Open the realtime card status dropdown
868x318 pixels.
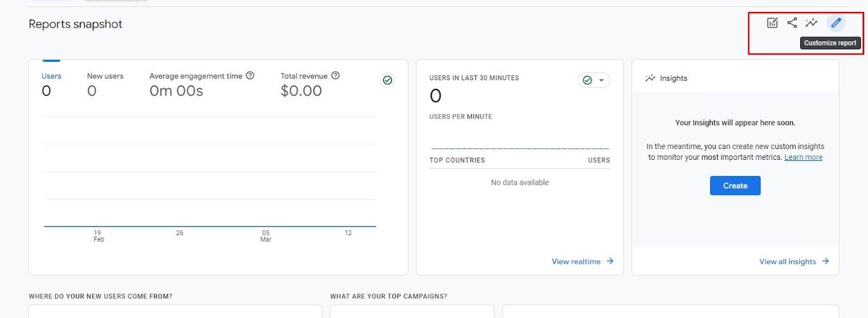click(594, 80)
